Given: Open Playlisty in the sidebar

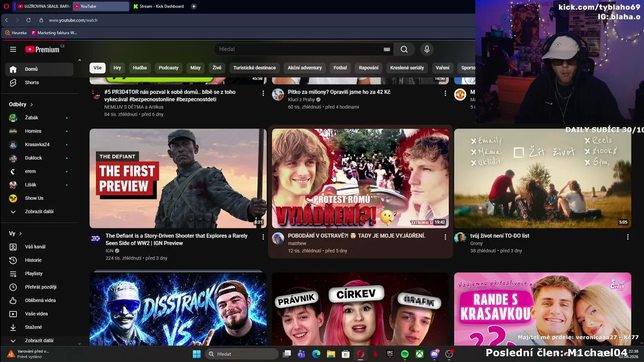Looking at the screenshot, I should [x=39, y=274].
